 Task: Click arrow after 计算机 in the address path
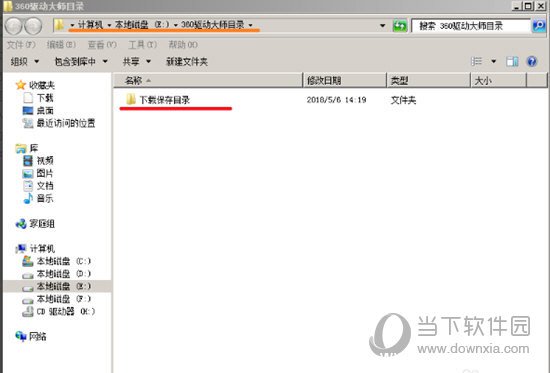click(x=109, y=25)
